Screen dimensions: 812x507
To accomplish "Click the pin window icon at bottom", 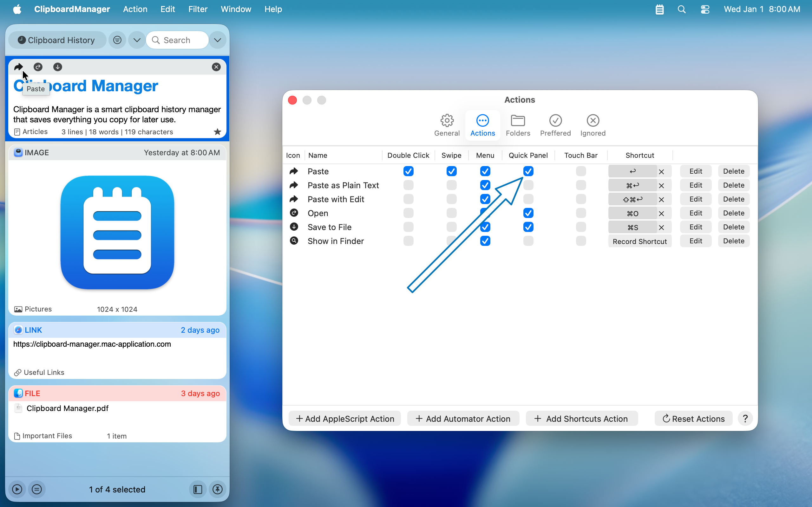I will tap(217, 489).
